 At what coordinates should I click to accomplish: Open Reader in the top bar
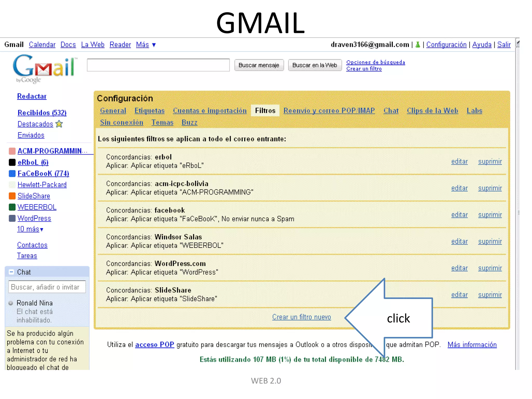(120, 45)
